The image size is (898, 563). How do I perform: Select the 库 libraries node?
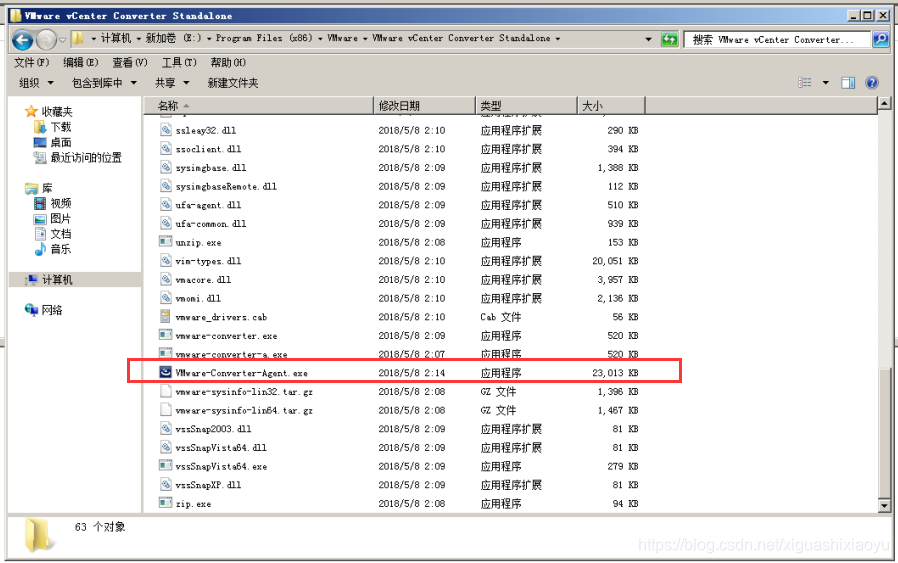(47, 188)
